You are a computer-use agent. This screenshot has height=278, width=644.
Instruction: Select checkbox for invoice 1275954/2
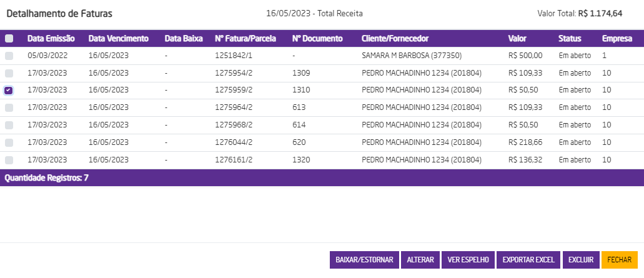click(9, 74)
